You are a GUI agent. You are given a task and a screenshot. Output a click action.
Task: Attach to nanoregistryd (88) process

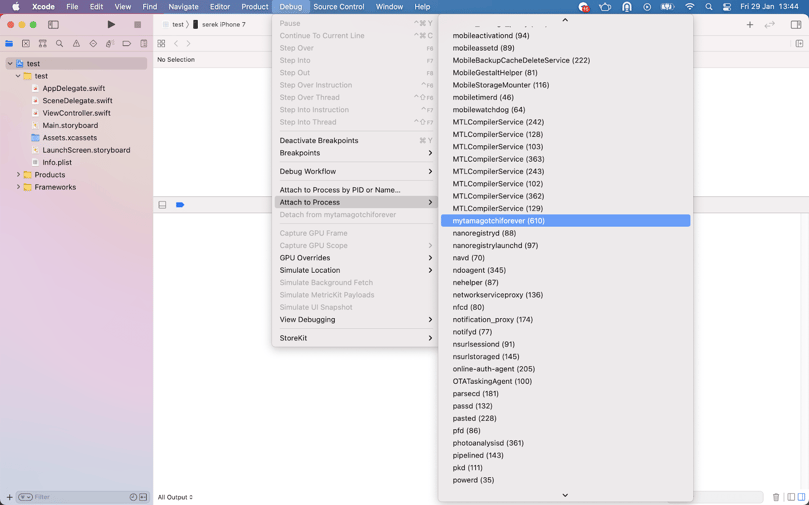tap(565, 233)
